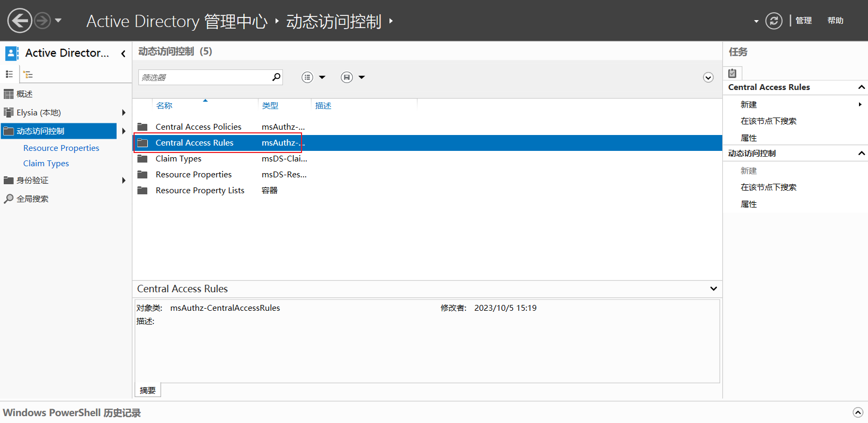Collapse the Central Access Rules tasks section
Screen dimensions: 868x423
click(862, 87)
